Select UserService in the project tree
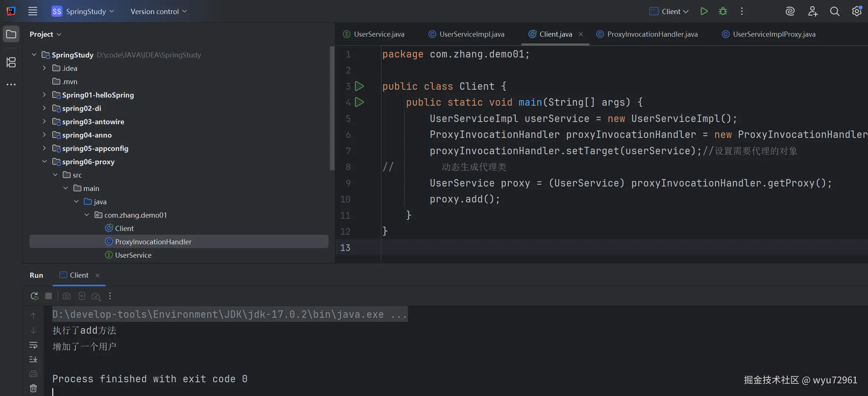 tap(133, 255)
